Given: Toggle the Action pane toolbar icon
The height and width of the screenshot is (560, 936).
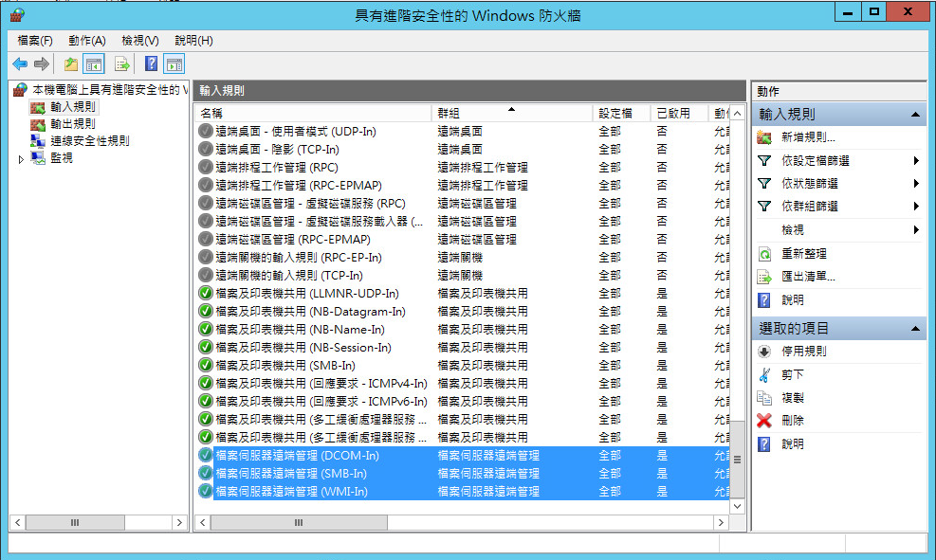Looking at the screenshot, I should (174, 63).
